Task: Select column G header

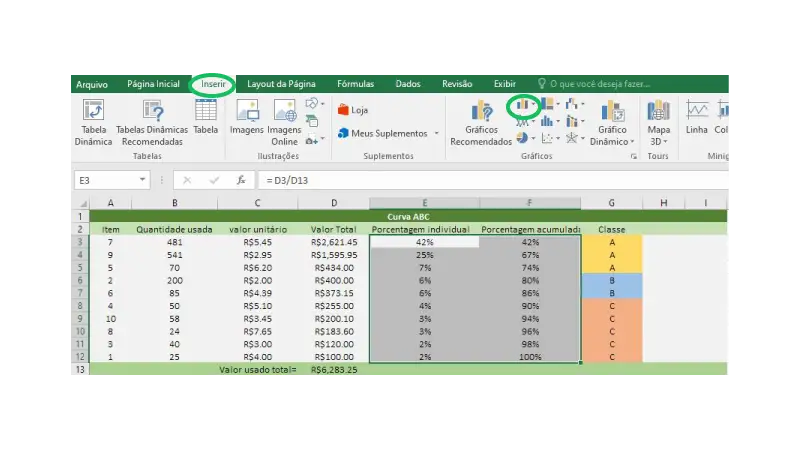Action: pyautogui.click(x=611, y=203)
